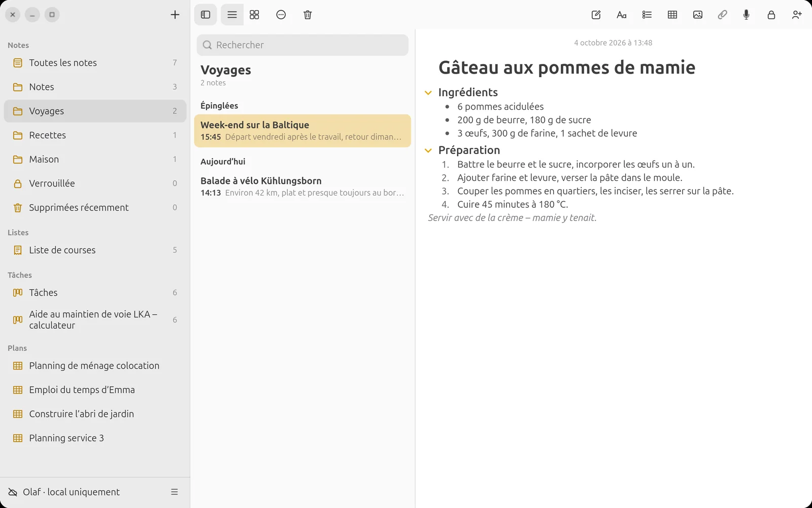Add a new folder with plus icon
The image size is (812, 508).
click(x=175, y=15)
